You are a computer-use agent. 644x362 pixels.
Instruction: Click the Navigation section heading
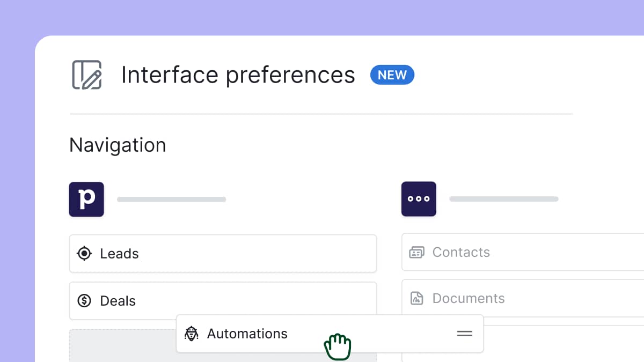[x=117, y=145]
